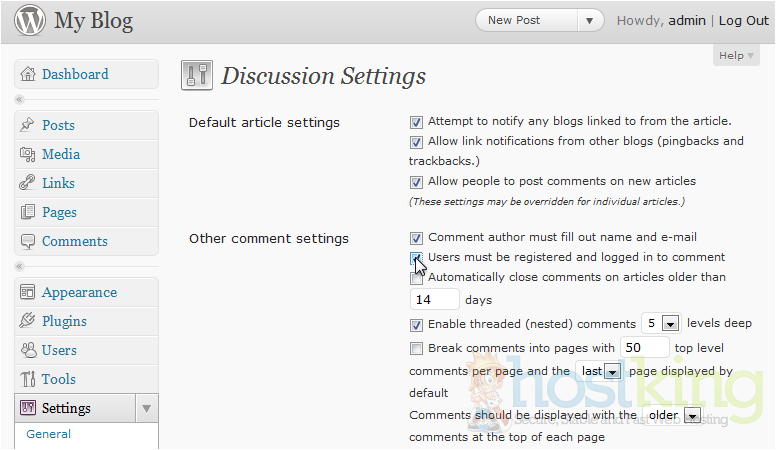Click the Dashboard house icon
This screenshot has width=776, height=450.
point(28,74)
